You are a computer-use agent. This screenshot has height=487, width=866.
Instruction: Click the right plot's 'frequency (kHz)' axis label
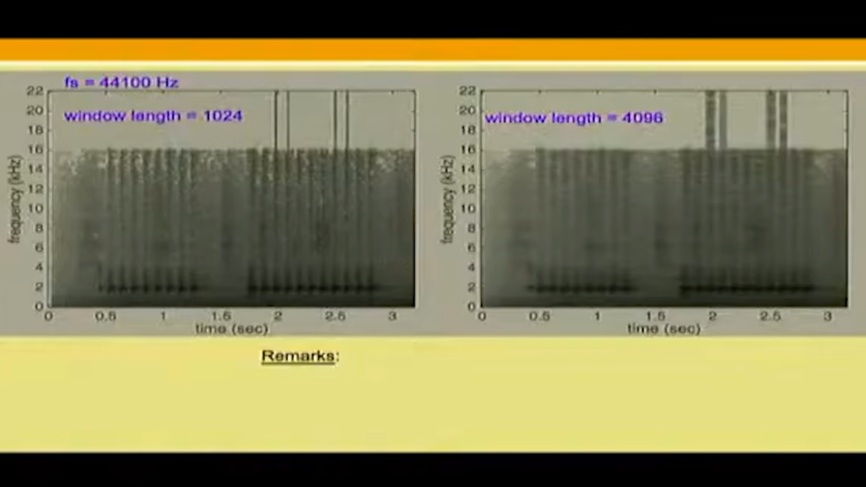[447, 199]
